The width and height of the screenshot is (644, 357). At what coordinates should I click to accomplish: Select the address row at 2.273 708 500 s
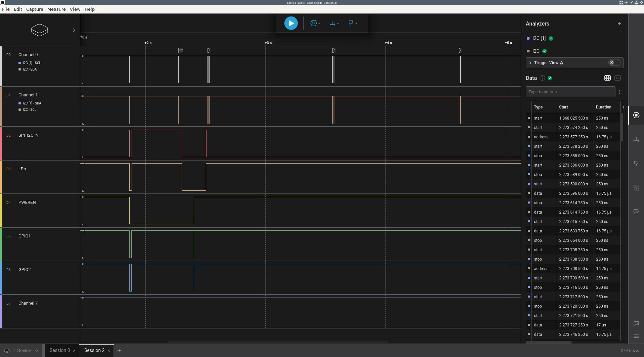[573, 269]
